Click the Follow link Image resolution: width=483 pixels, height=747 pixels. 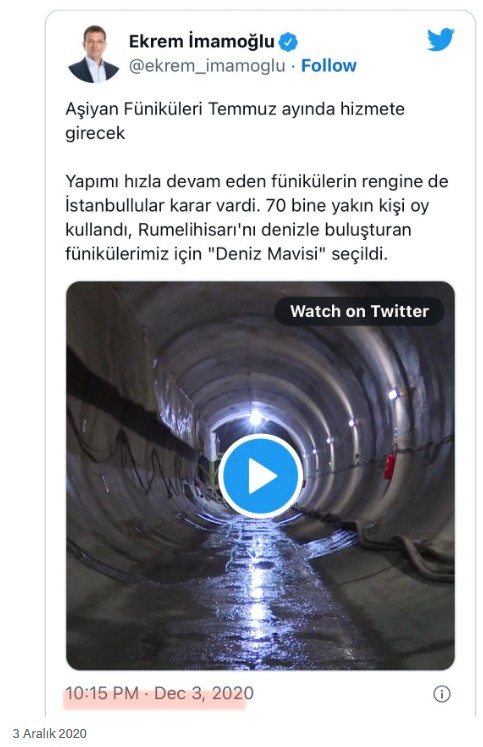click(329, 66)
